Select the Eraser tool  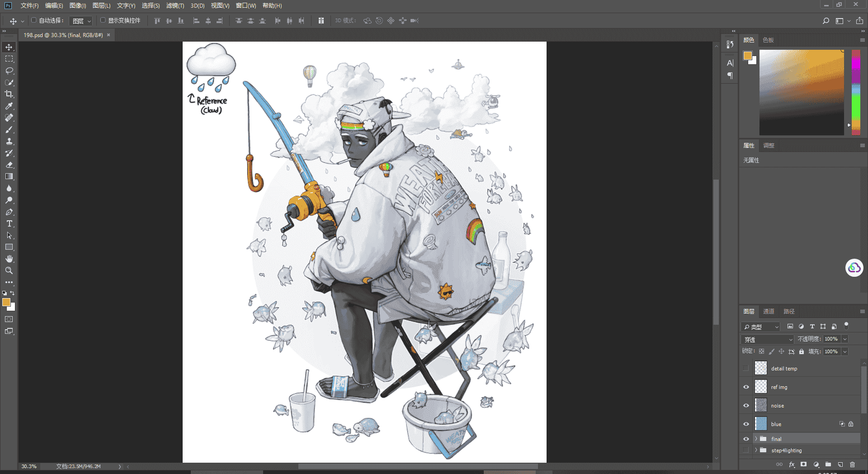point(9,165)
